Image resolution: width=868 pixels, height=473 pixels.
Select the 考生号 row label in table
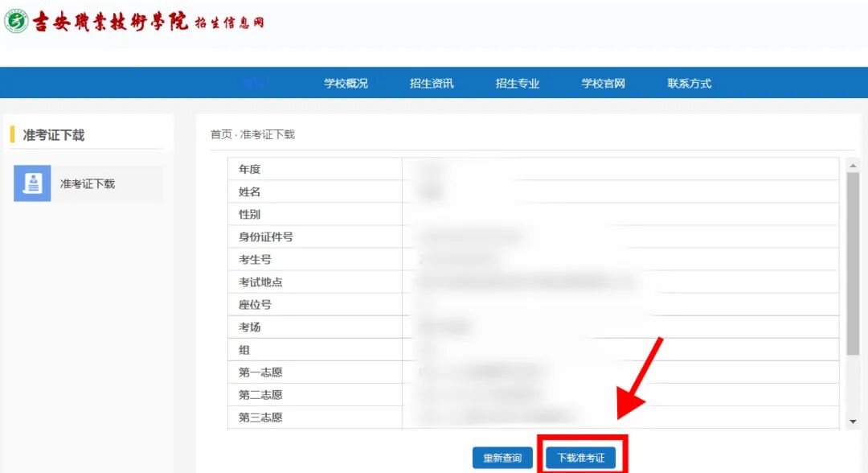click(x=255, y=260)
